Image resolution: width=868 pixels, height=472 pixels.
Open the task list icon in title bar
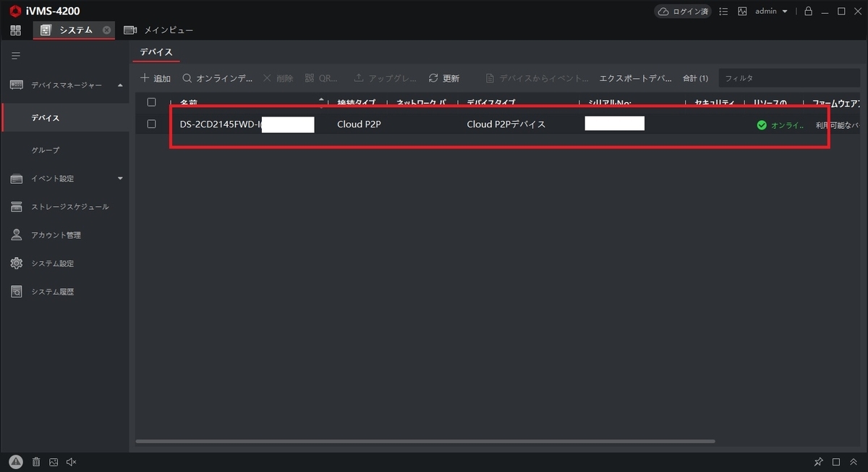[724, 12]
